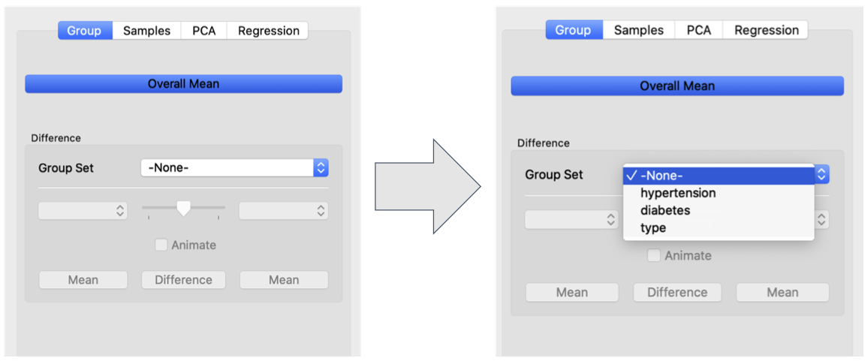Click the group blend slider thumb

[183, 208]
